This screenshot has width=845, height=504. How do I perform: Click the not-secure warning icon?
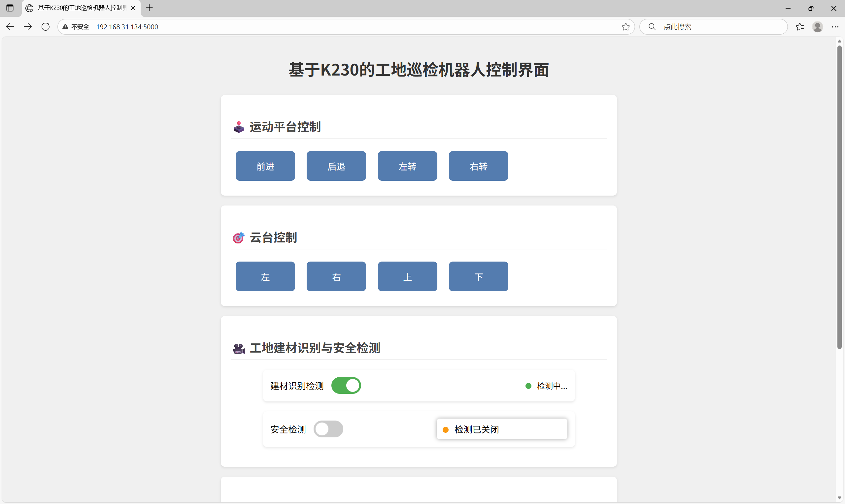pos(65,27)
